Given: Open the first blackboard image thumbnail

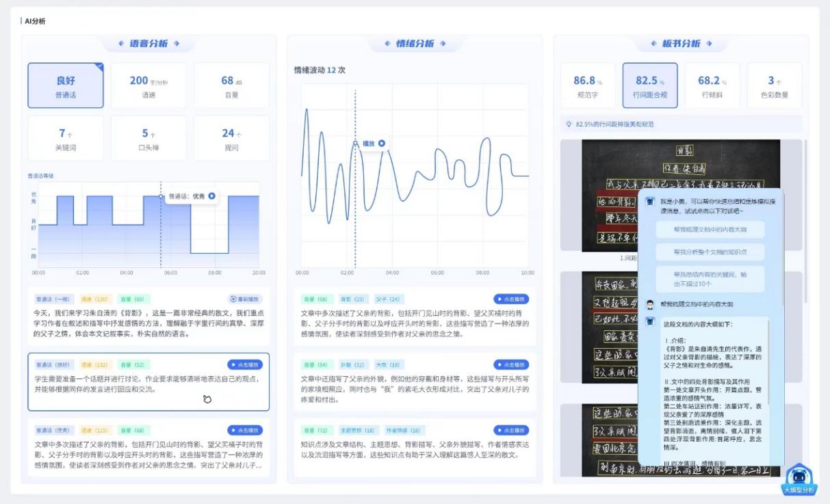Looking at the screenshot, I should pos(609,196).
